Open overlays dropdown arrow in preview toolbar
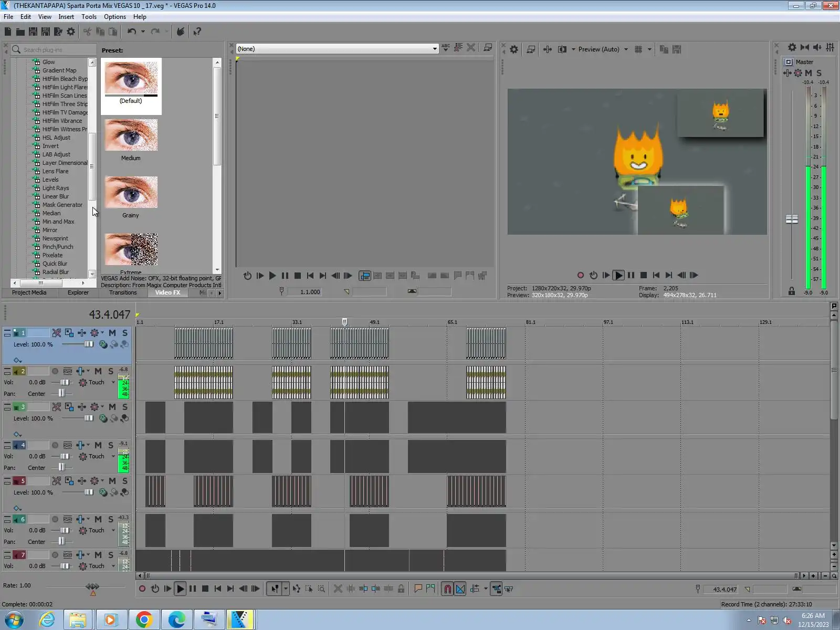 (649, 49)
